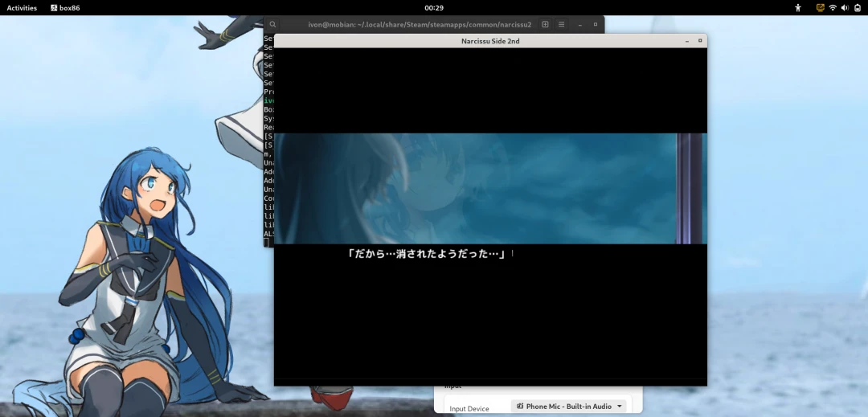This screenshot has height=417, width=868.
Task: Open the battery status indicator
Action: (857, 8)
